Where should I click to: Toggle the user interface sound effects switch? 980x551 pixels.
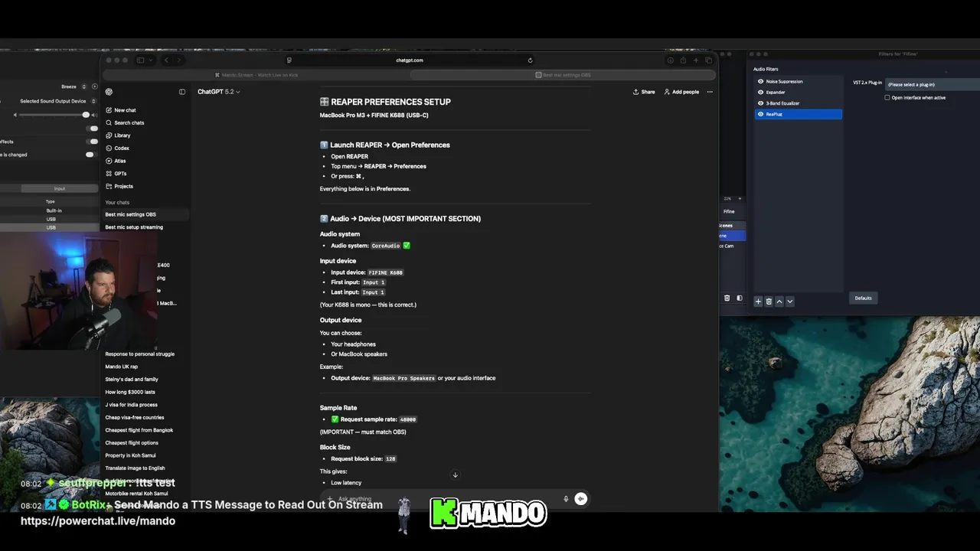93,142
